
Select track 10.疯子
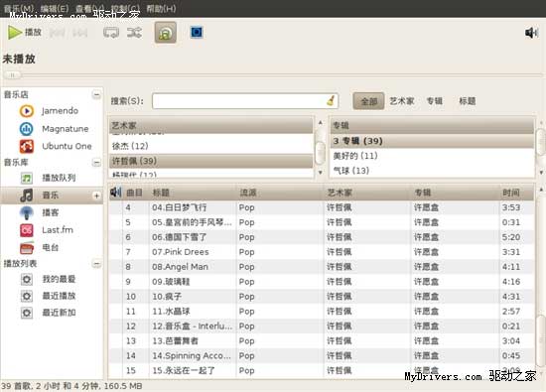pos(322,297)
